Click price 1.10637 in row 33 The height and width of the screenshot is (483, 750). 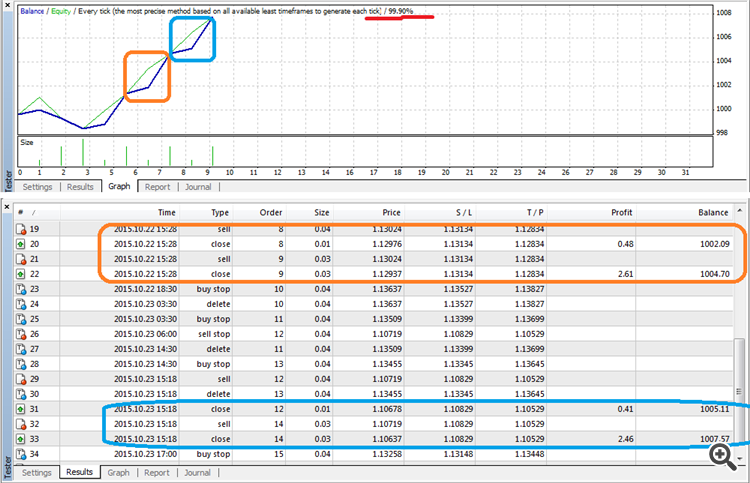pos(387,439)
